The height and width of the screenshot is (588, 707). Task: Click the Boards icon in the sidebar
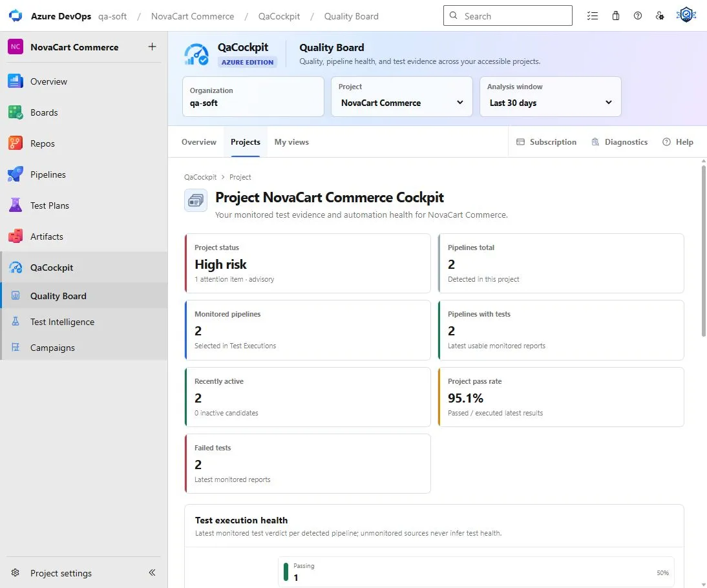(16, 112)
